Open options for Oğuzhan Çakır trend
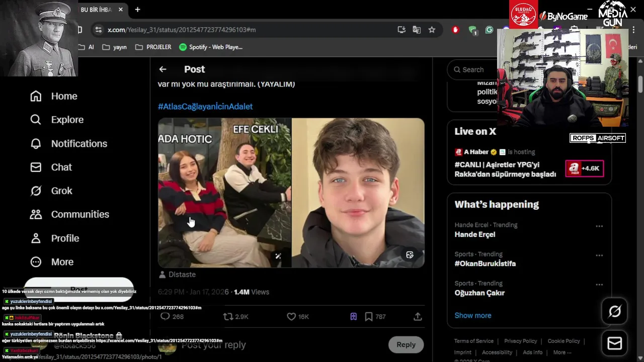This screenshot has height=362, width=644. click(x=599, y=285)
